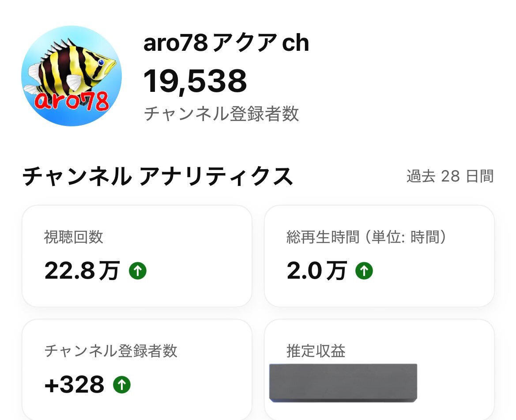Open the aro78 アクア ch channel name
This screenshot has width=516, height=420.
(x=226, y=44)
